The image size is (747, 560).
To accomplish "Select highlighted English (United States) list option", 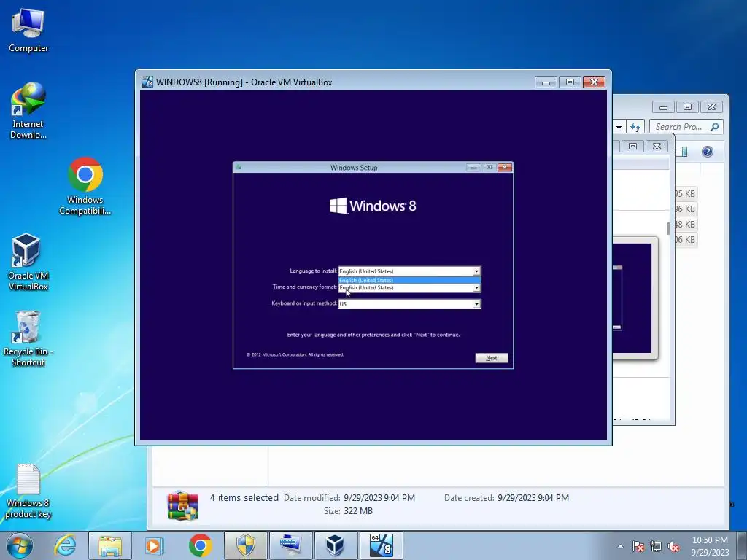I will tap(410, 281).
